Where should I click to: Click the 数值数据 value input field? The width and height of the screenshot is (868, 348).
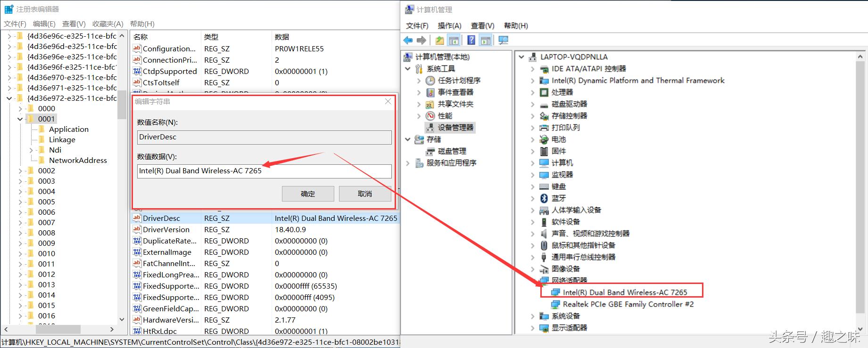click(264, 171)
